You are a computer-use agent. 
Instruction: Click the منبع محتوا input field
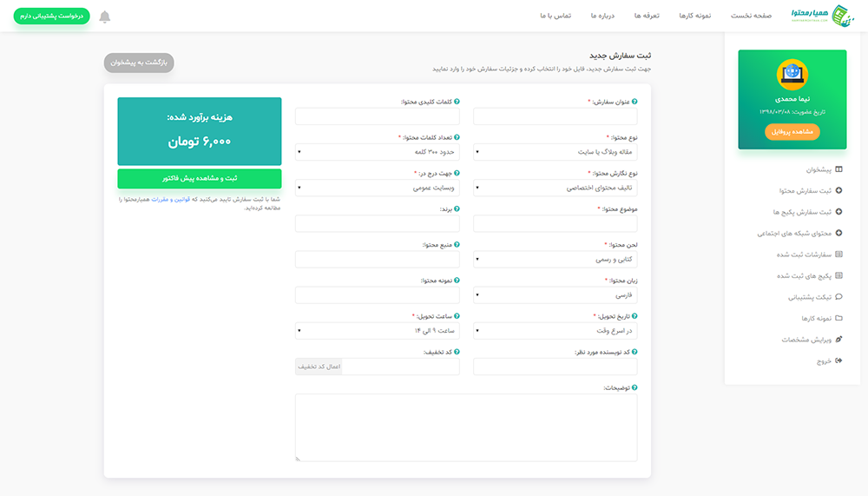377,260
